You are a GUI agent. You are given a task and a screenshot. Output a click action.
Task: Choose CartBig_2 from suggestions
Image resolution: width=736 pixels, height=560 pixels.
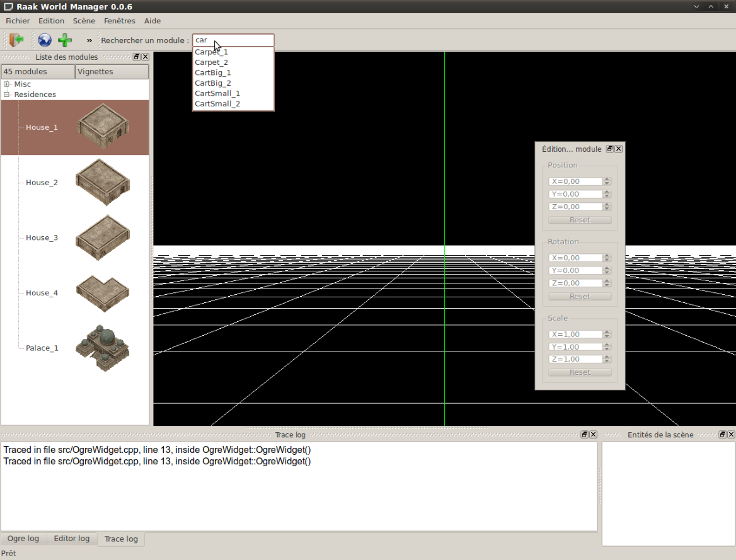pyautogui.click(x=233, y=83)
